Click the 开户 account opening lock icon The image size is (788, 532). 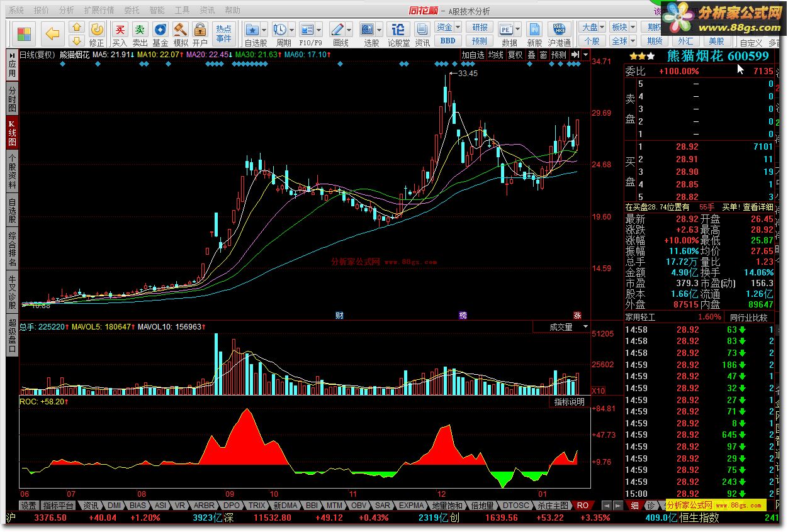[x=200, y=34]
